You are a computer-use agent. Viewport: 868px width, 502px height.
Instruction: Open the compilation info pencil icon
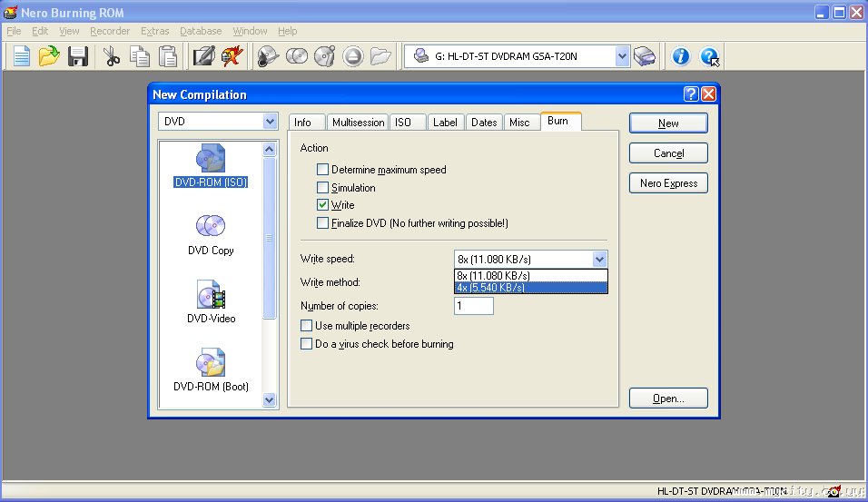(x=203, y=56)
